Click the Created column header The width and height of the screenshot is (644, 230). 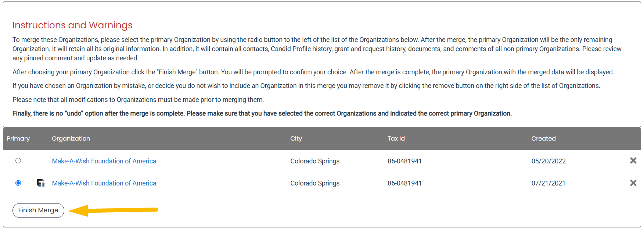tap(543, 139)
